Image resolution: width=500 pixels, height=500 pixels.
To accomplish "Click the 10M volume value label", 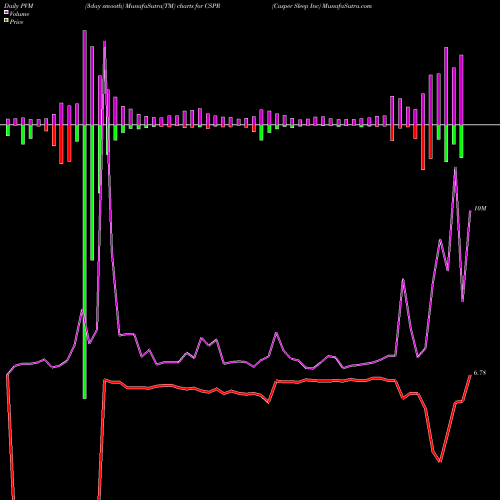I will tap(480, 209).
